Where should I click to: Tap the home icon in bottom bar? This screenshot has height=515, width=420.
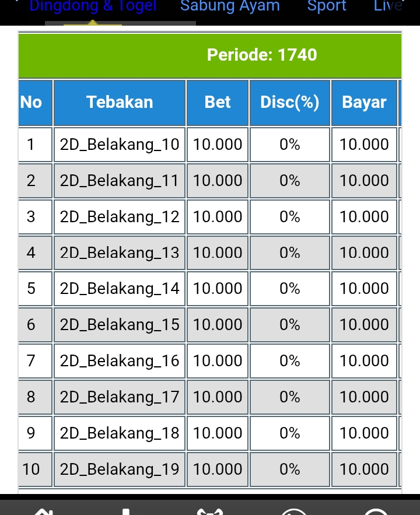(44, 511)
